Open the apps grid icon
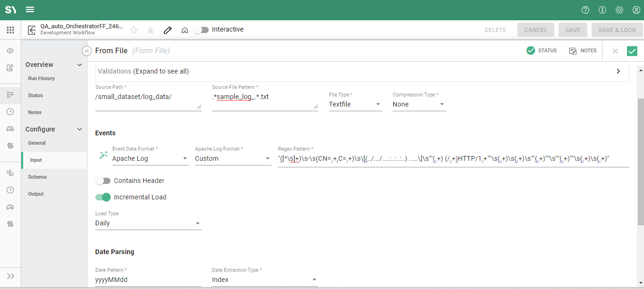The height and width of the screenshot is (289, 644). pyautogui.click(x=10, y=30)
